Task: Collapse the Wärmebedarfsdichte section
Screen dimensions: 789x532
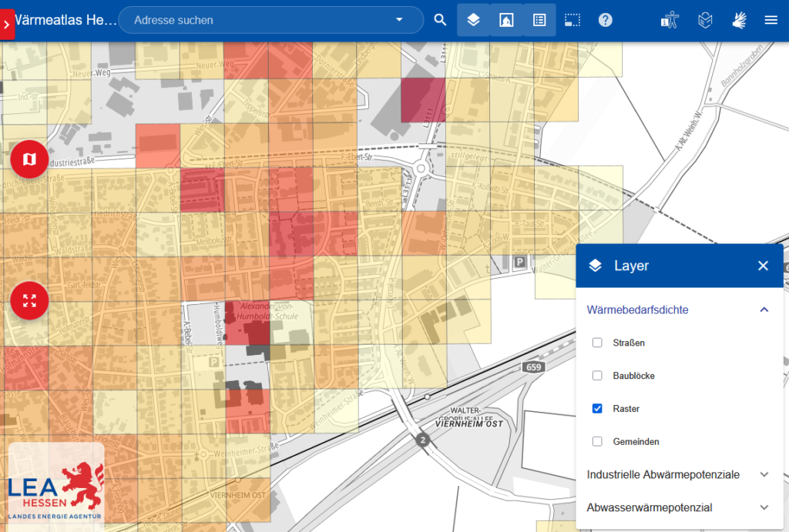Action: (x=764, y=309)
